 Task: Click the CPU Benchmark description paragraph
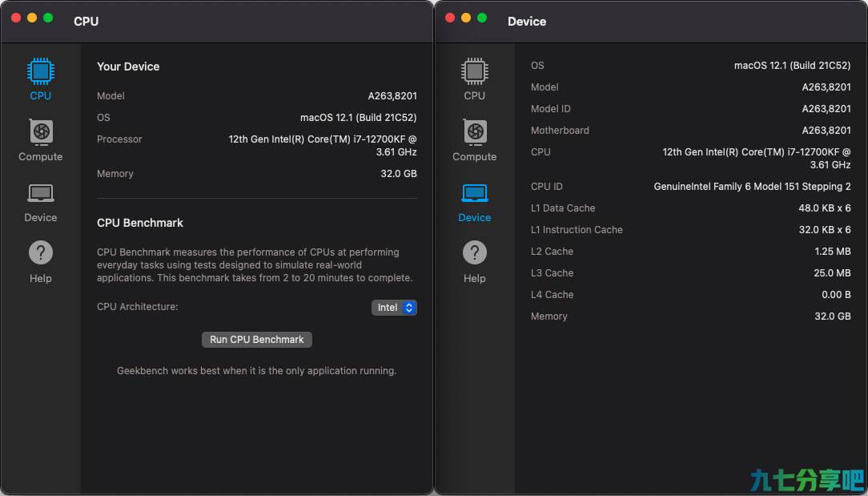(255, 265)
